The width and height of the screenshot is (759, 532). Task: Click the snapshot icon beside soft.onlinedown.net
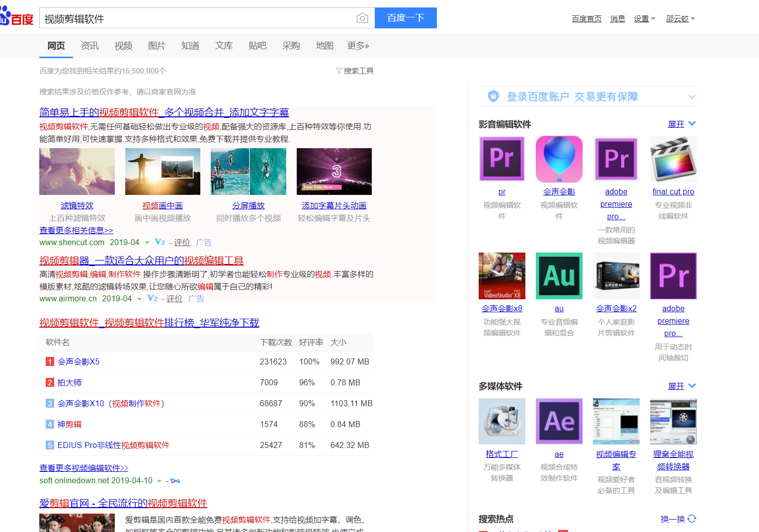pos(175,481)
